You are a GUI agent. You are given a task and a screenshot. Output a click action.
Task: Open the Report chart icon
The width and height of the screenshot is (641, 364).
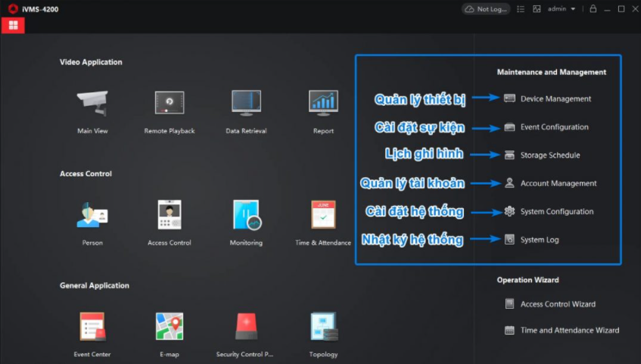tap(323, 102)
